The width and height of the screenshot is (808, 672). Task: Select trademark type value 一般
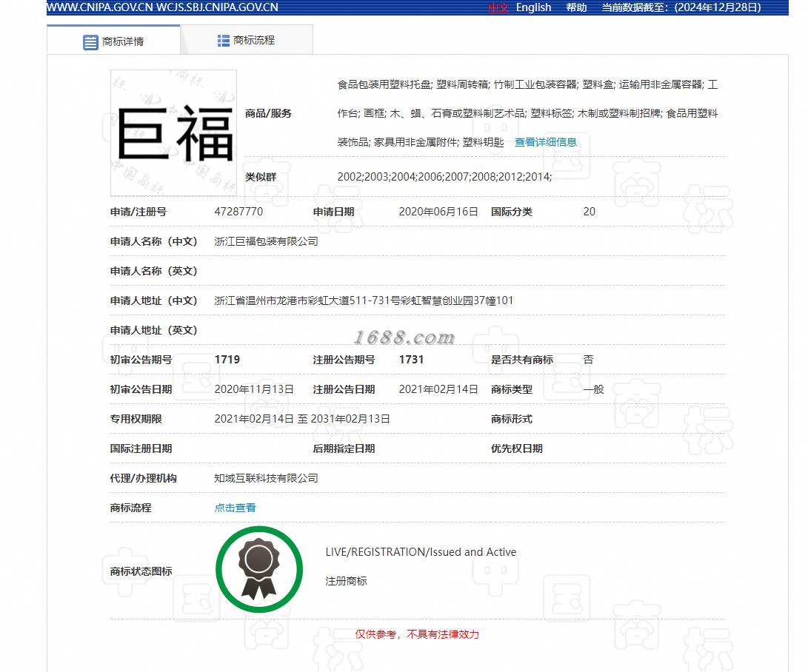(593, 389)
